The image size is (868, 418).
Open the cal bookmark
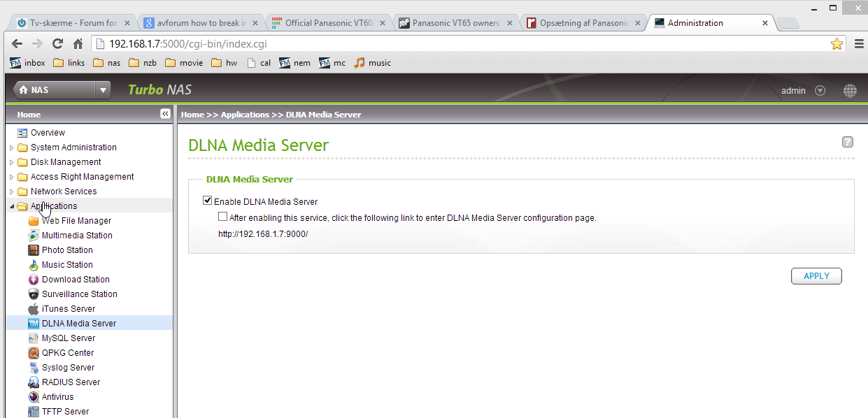[x=259, y=63]
